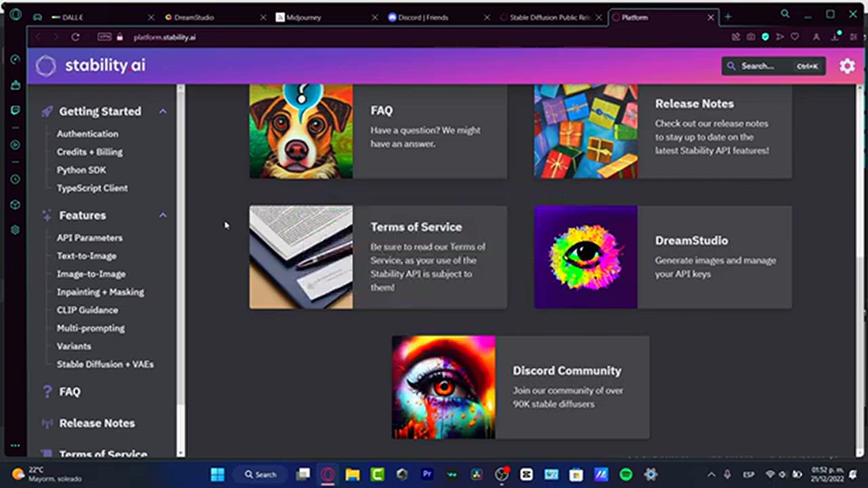
Task: Open the Opera GX taskbar icon
Action: (328, 474)
